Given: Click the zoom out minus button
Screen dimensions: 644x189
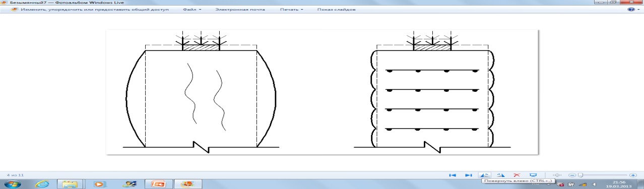Looking at the screenshot, I should 572,175.
